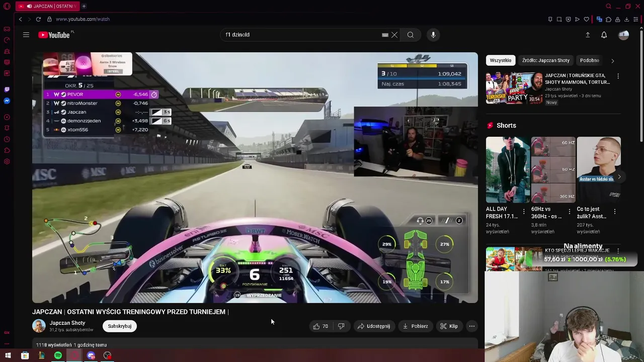This screenshot has width=644, height=362.
Task: Open YouTube guide hamburger menu
Action: click(x=26, y=35)
